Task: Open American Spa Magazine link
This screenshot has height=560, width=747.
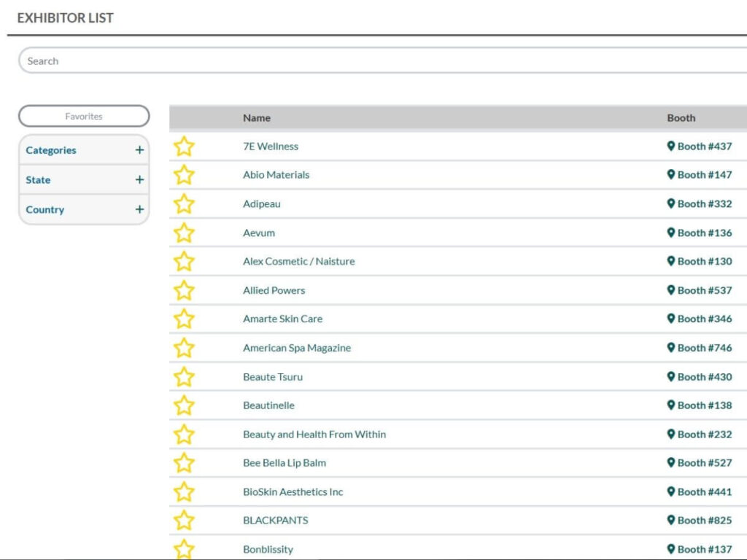Action: point(297,348)
